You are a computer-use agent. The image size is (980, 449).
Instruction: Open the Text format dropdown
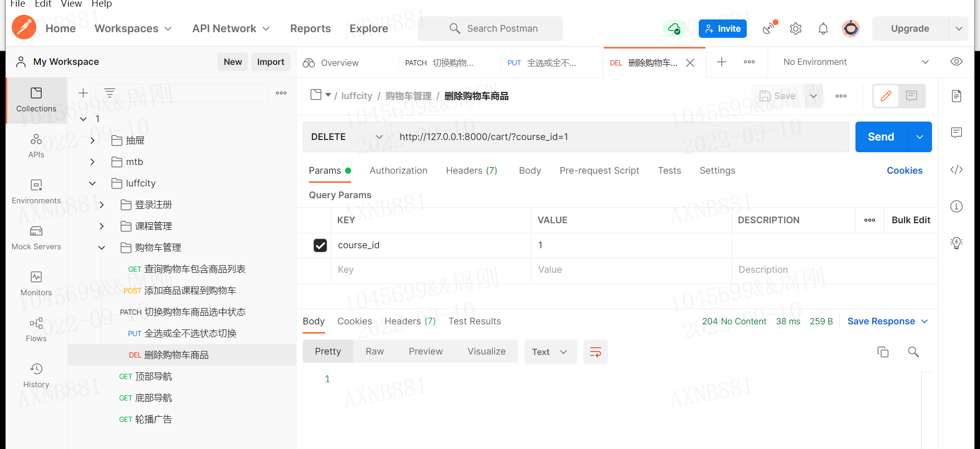click(x=550, y=352)
